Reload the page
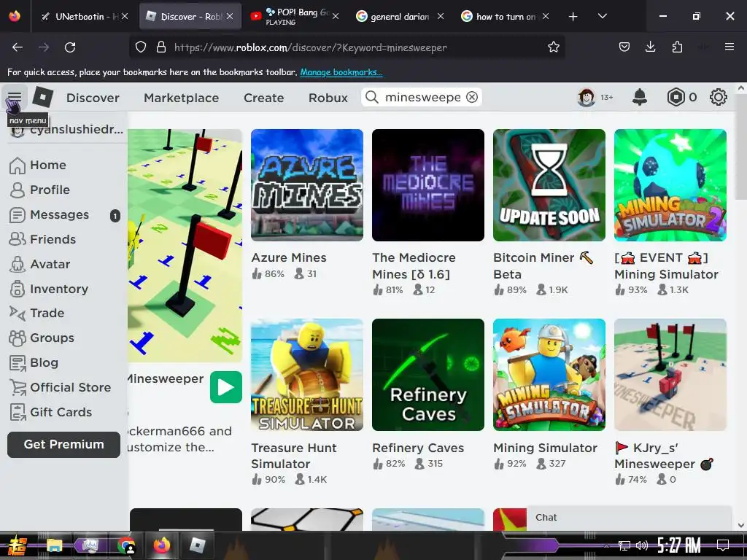 [70, 47]
